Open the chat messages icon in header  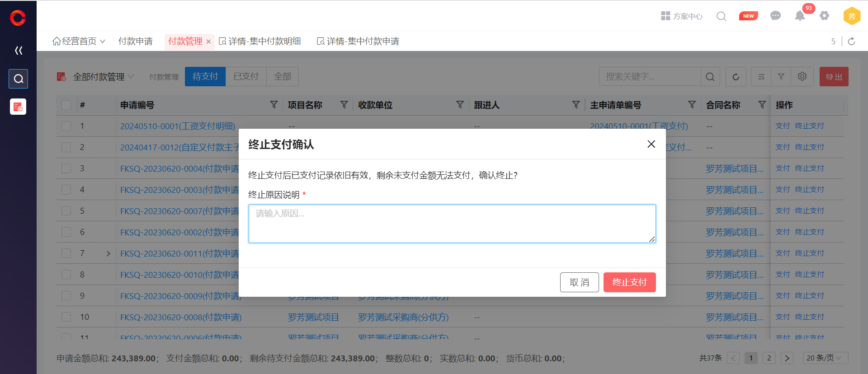tap(775, 16)
